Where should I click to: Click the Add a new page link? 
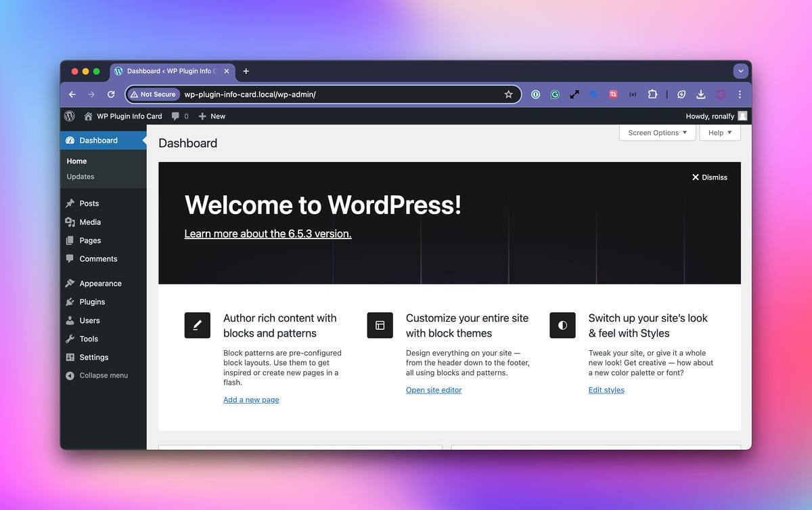click(251, 400)
